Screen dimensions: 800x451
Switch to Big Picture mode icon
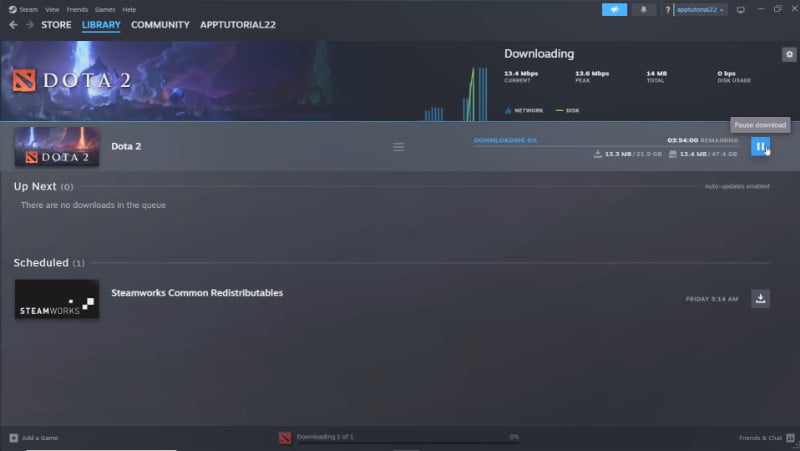coord(740,10)
